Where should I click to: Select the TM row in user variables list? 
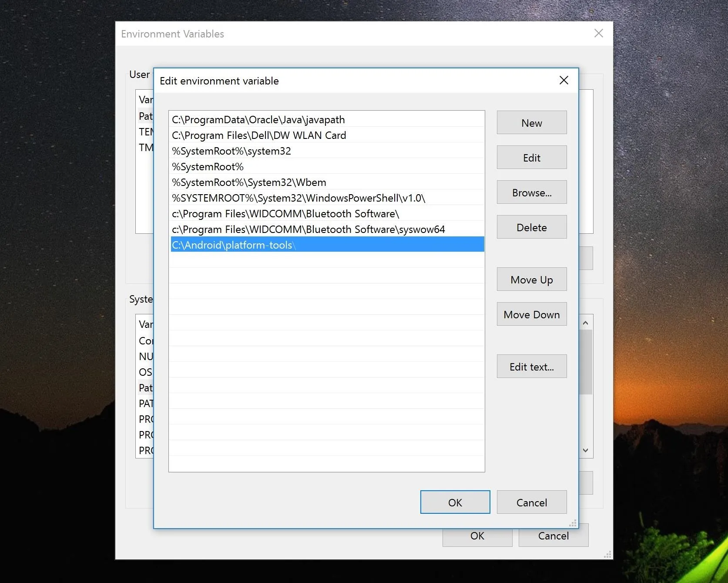[x=145, y=148]
